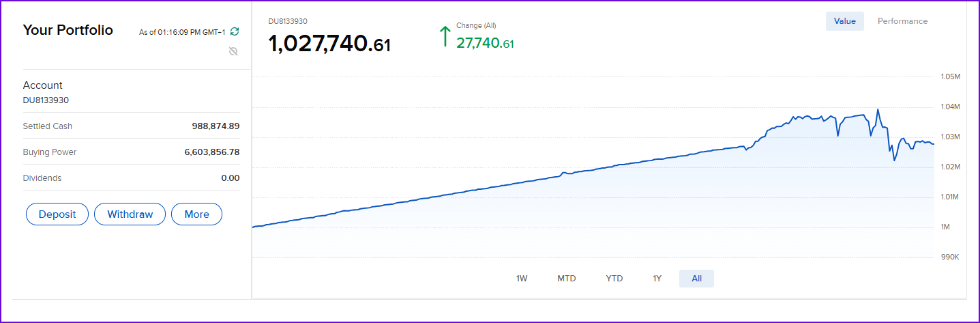The image size is (980, 323).
Task: Click the Buying Power value
Action: click(x=212, y=152)
